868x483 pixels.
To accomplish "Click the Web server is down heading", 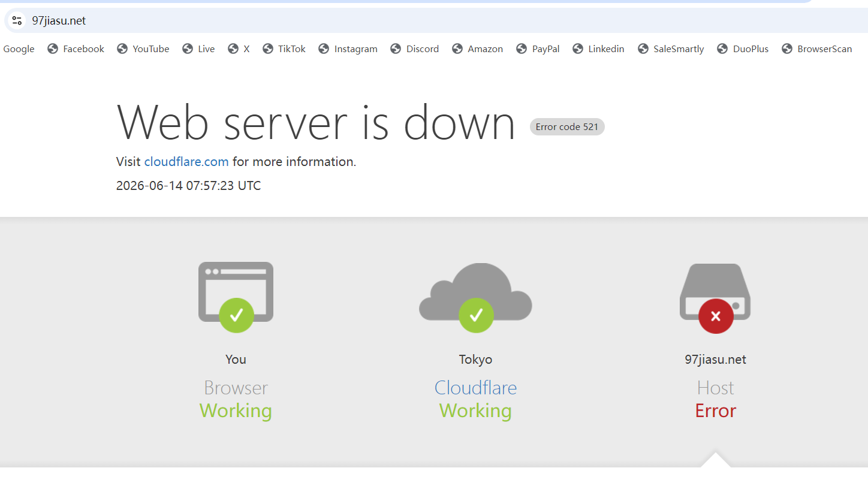I will coord(316,122).
